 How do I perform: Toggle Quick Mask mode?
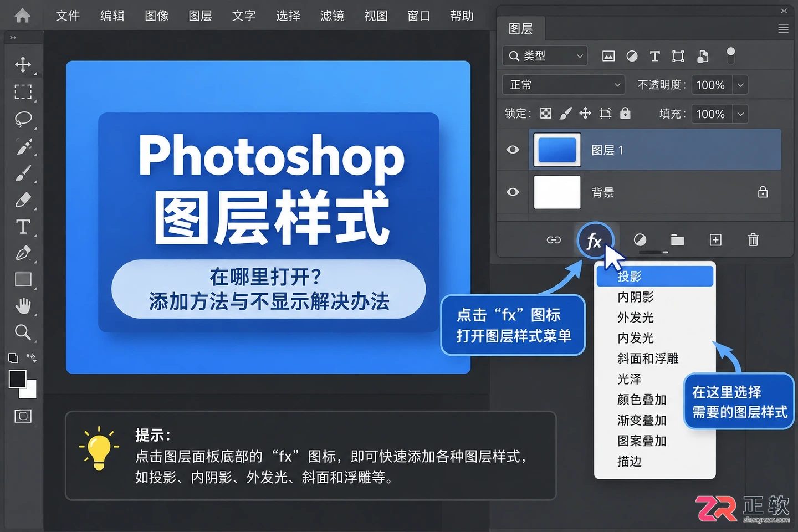23,416
